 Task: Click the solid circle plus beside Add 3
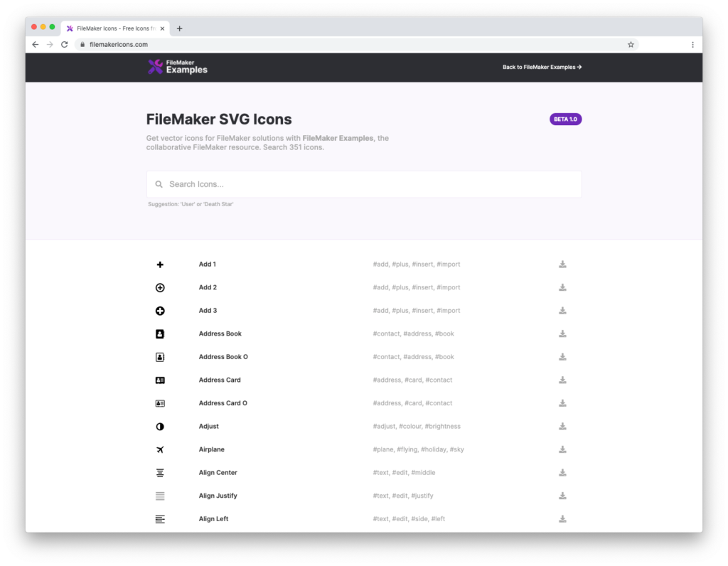(160, 311)
